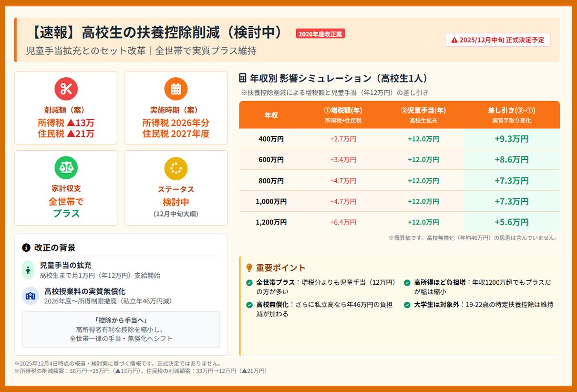The image size is (577, 392).
Task: Click the 年収 column header
Action: [x=271, y=115]
